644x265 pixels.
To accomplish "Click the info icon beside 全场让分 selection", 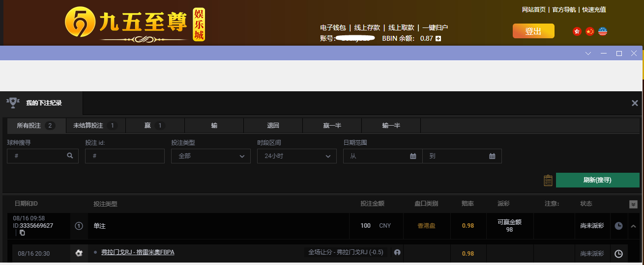I will [397, 252].
